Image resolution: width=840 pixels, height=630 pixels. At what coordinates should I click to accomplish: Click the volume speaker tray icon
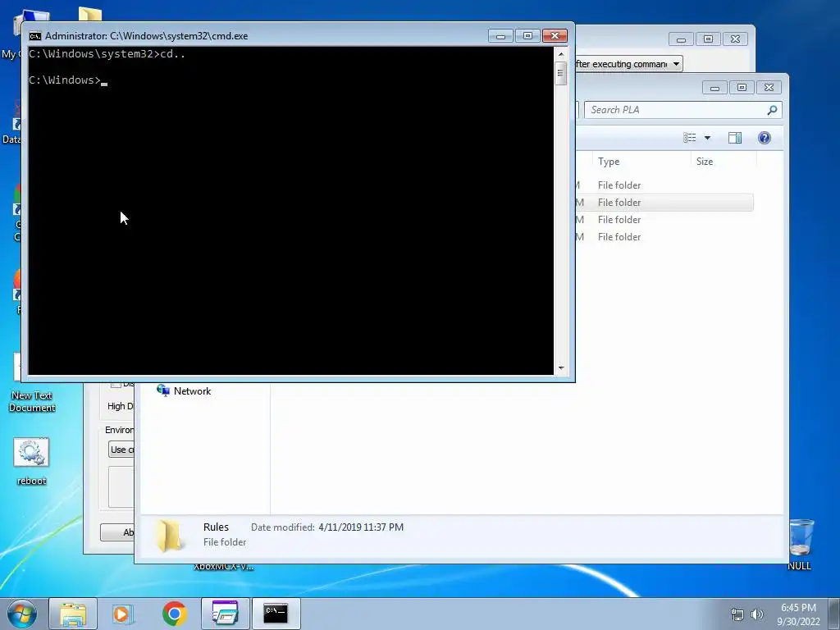tap(757, 614)
